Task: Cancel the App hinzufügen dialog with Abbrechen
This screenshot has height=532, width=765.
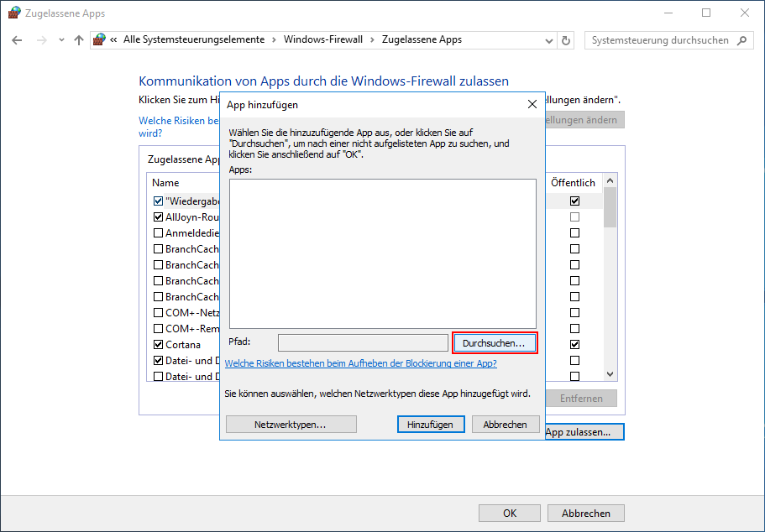Action: click(506, 425)
